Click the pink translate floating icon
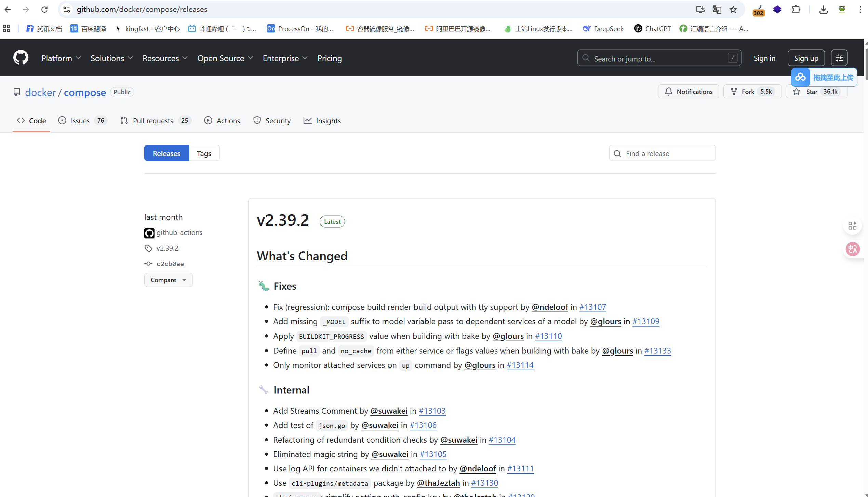 pyautogui.click(x=853, y=249)
